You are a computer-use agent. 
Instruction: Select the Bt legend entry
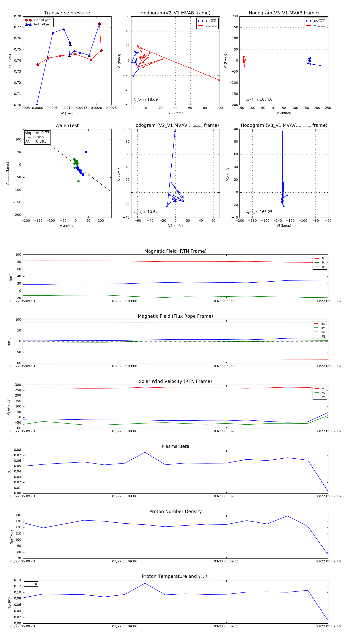320,263
